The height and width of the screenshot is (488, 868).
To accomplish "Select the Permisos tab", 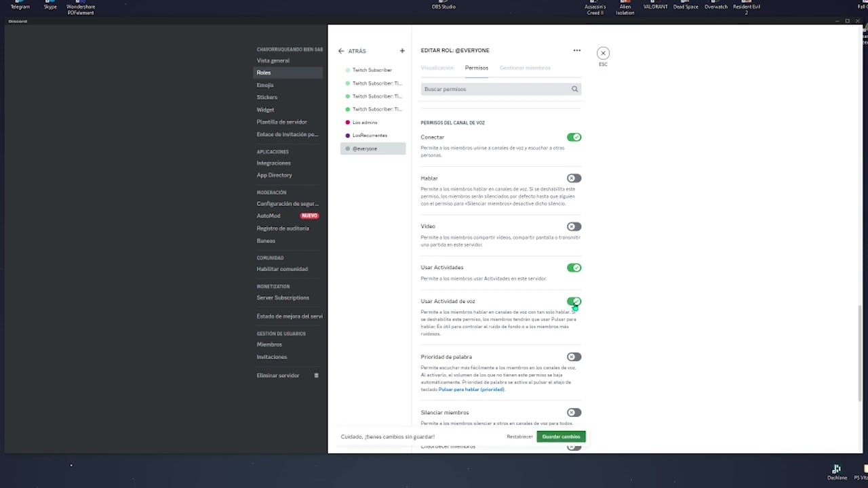I will point(477,68).
